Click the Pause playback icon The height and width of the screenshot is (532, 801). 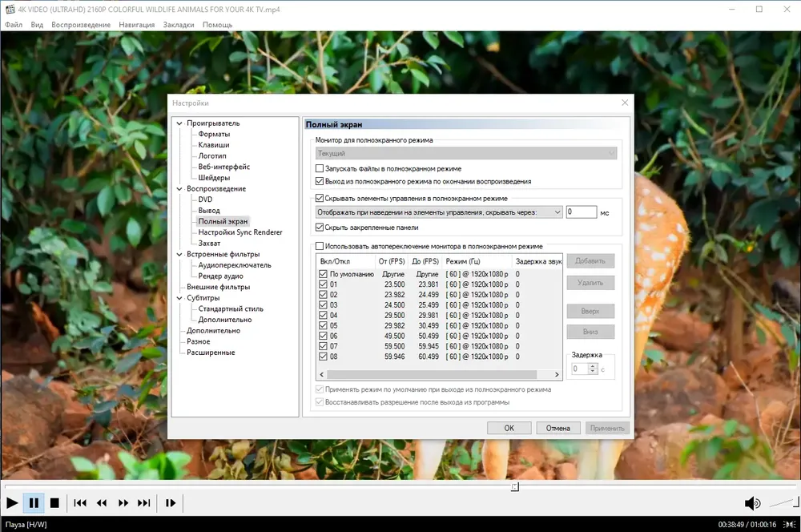point(34,503)
